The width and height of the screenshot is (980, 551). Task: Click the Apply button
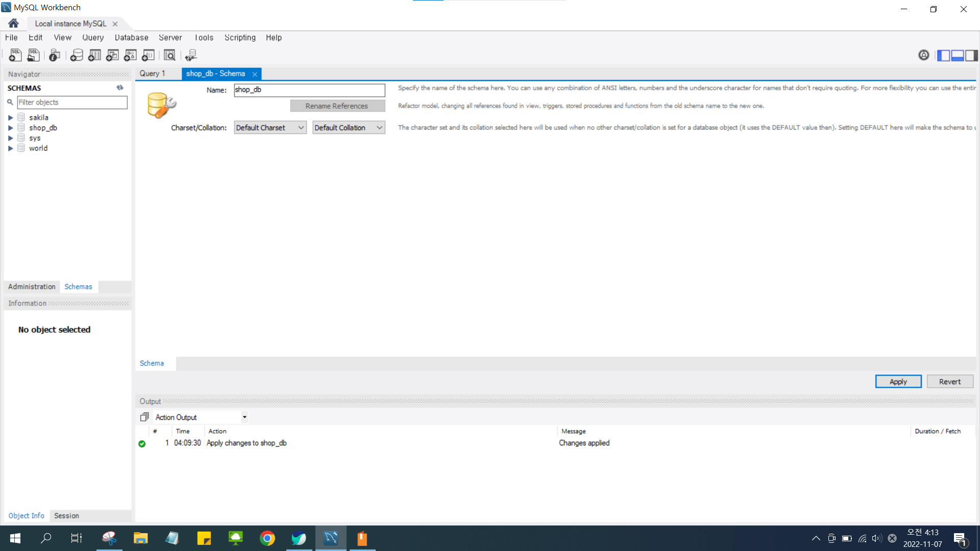tap(898, 382)
